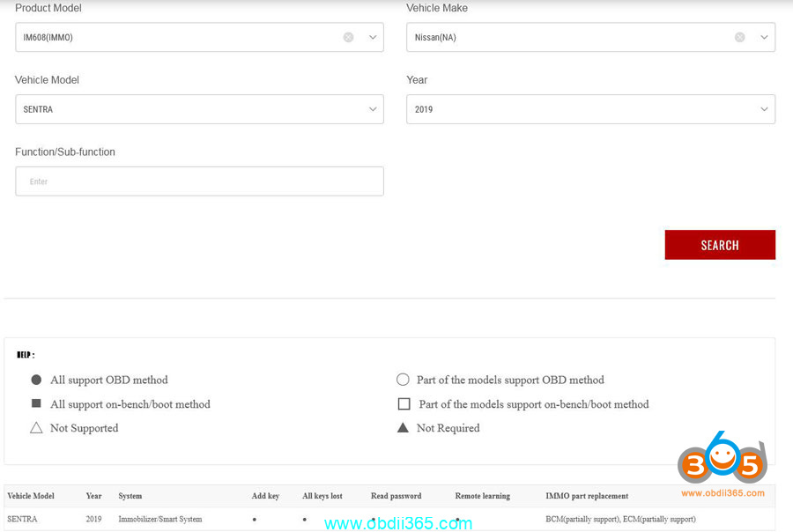
Task: Clear the Vehicle Make Nissan(NA) selection
Action: pos(739,37)
